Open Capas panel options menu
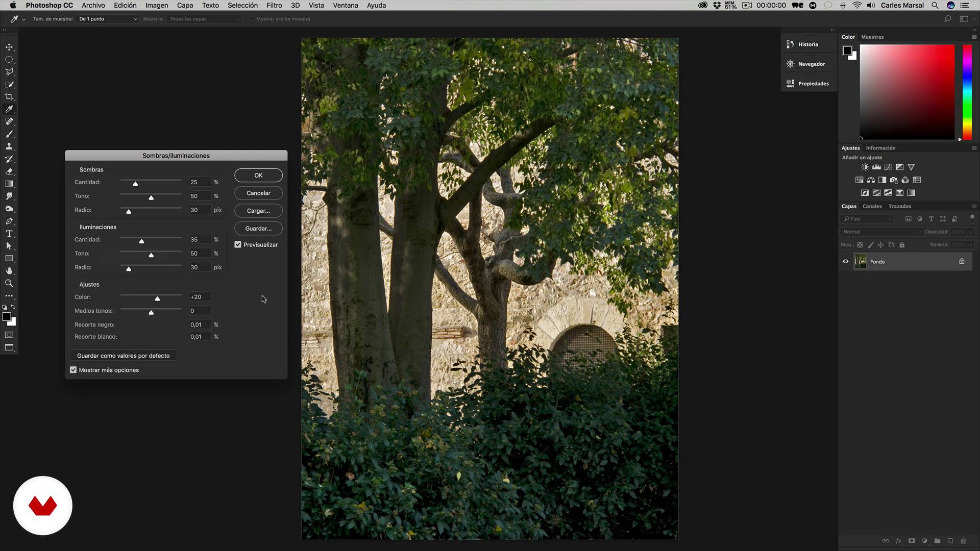This screenshot has height=551, width=980. 974,206
